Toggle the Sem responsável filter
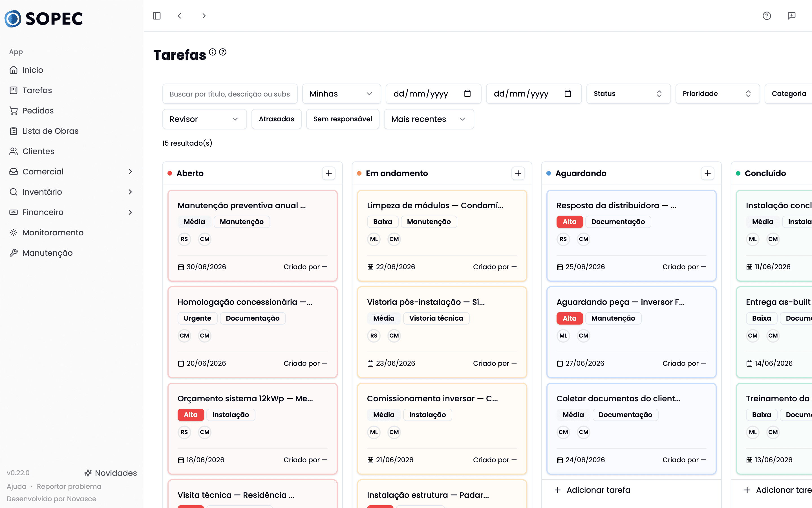This screenshot has height=508, width=812. click(343, 119)
